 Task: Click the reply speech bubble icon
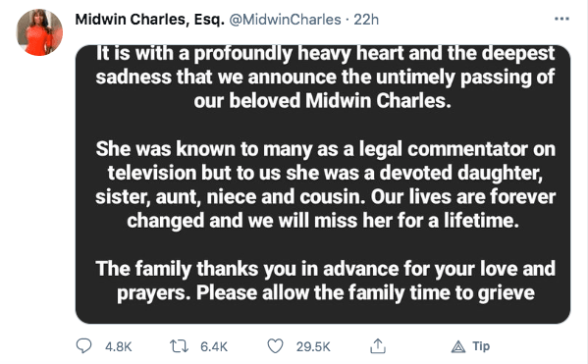(x=83, y=346)
